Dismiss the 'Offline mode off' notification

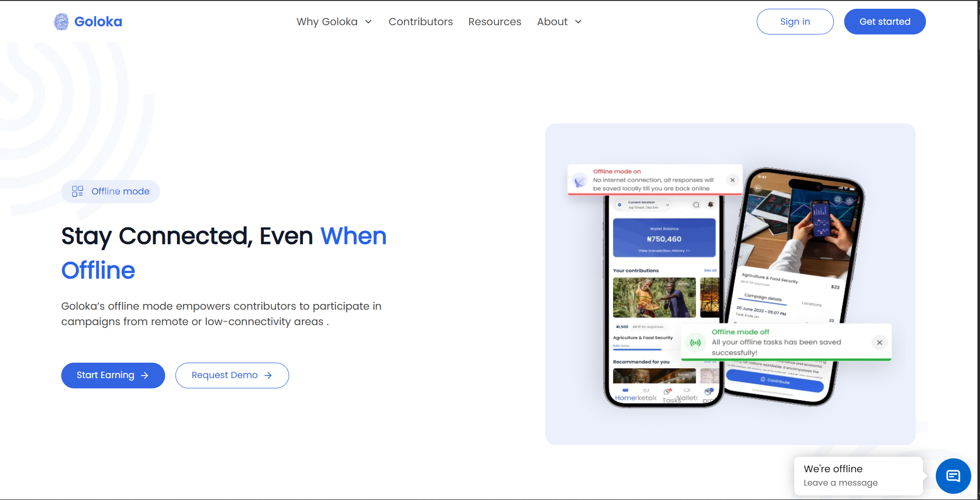tap(880, 343)
